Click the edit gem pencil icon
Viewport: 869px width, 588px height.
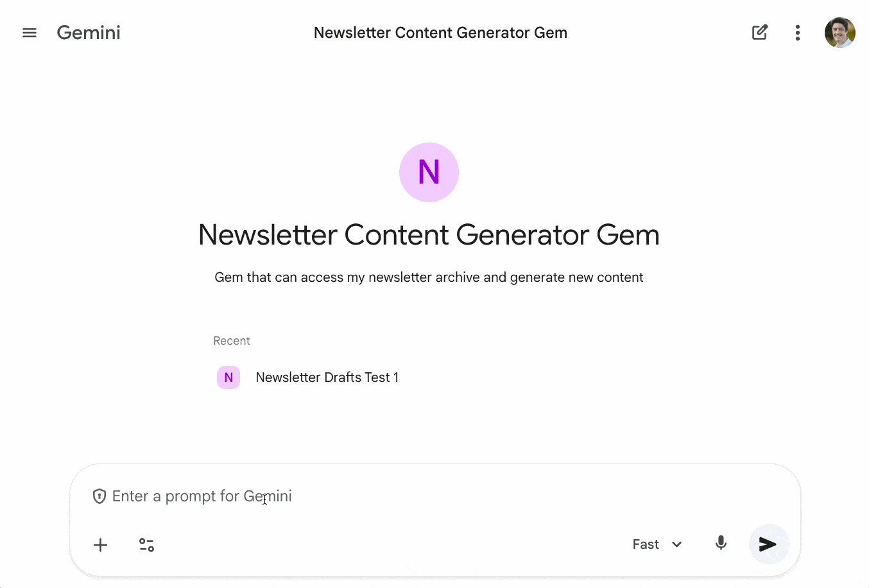coord(759,33)
